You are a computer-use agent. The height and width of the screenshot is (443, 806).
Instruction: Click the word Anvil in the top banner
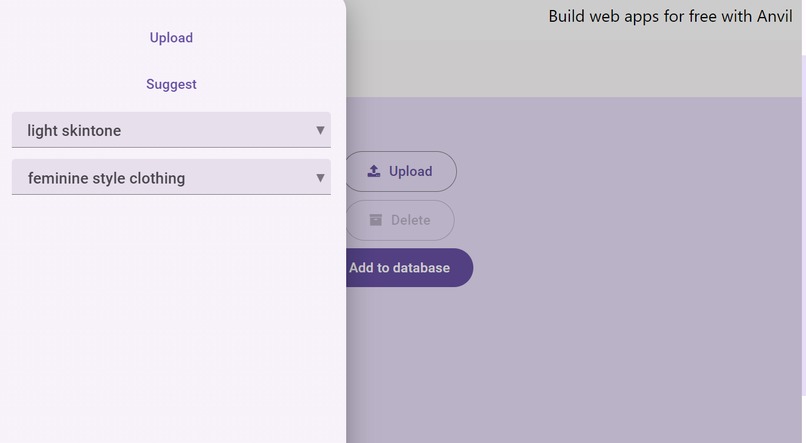coord(775,16)
